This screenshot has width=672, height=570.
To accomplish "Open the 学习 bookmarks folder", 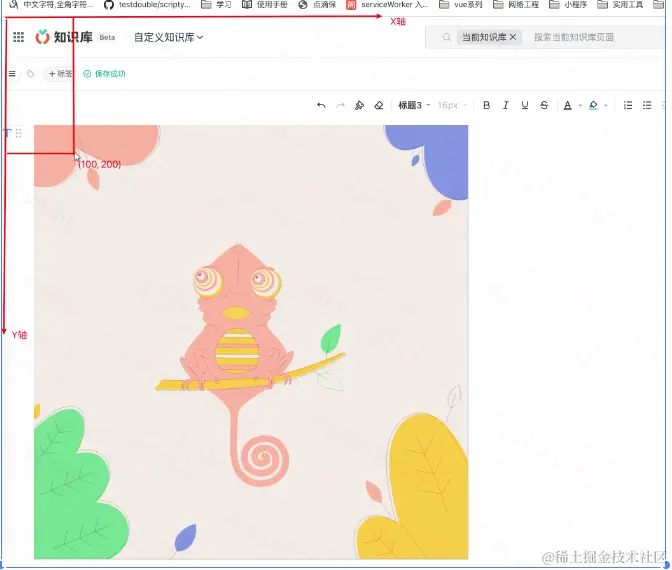I will click(216, 5).
